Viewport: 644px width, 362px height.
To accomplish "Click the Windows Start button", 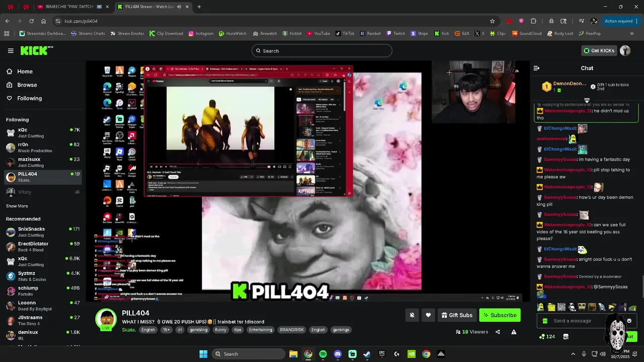I will (x=203, y=354).
